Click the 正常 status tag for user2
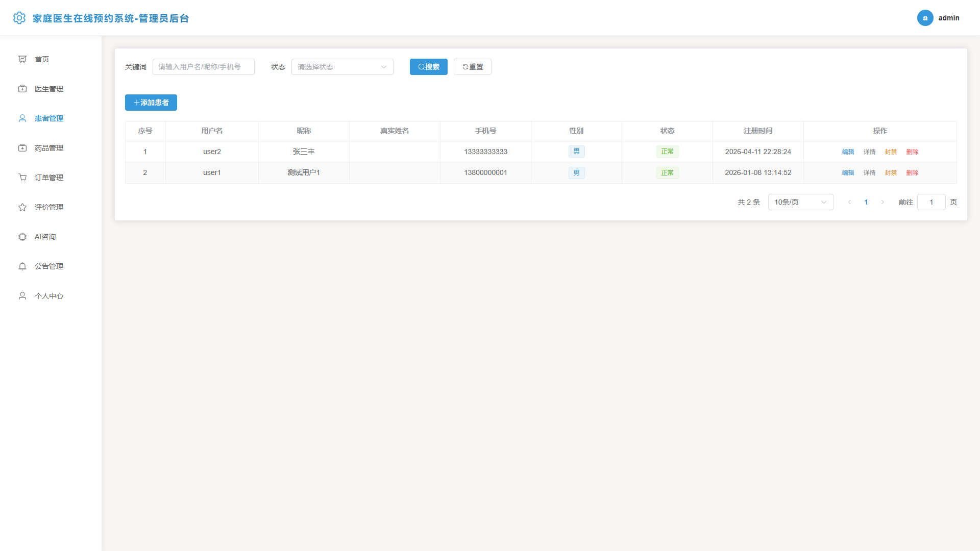980x551 pixels. (x=668, y=152)
